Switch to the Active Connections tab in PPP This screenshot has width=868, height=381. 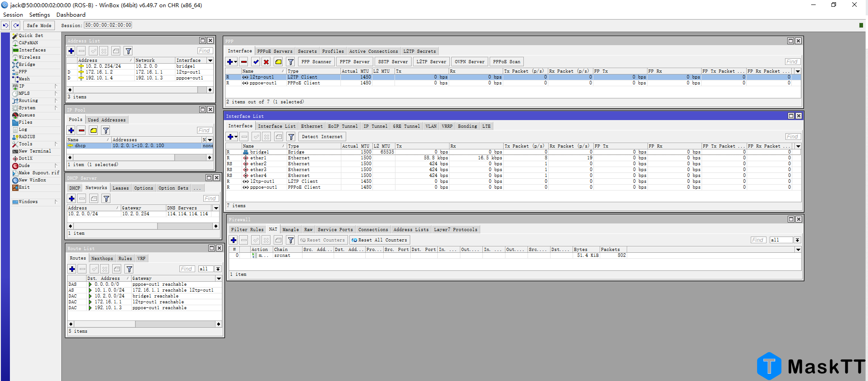pyautogui.click(x=373, y=51)
